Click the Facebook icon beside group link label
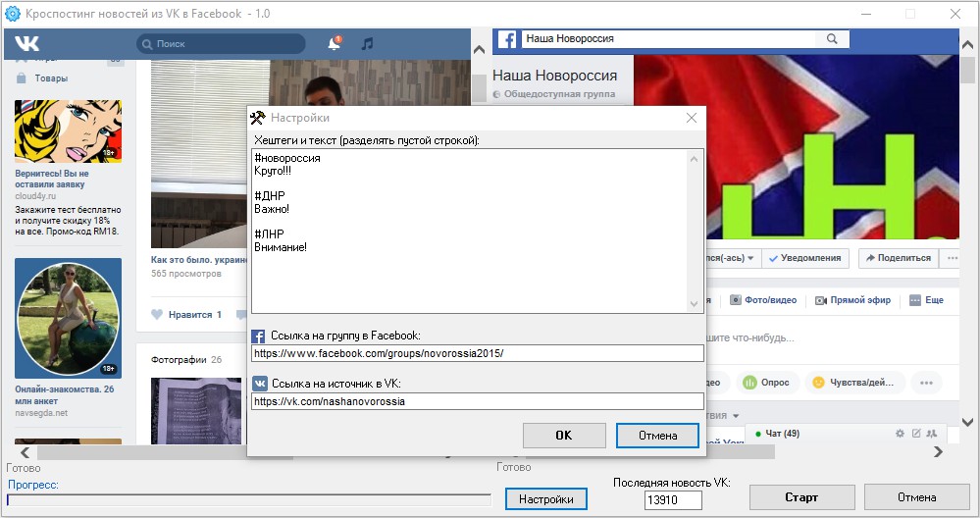This screenshot has height=518, width=980. [x=258, y=337]
